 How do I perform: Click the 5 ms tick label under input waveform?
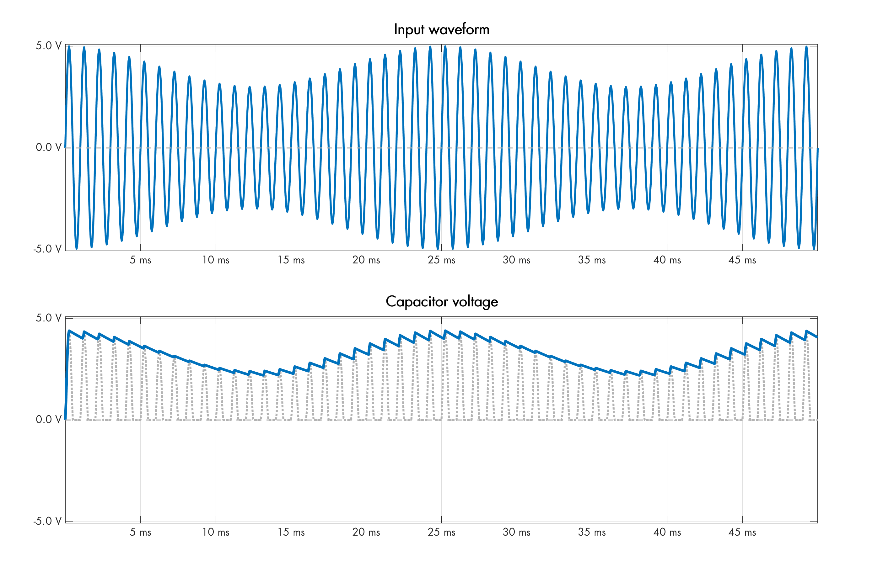(x=140, y=260)
